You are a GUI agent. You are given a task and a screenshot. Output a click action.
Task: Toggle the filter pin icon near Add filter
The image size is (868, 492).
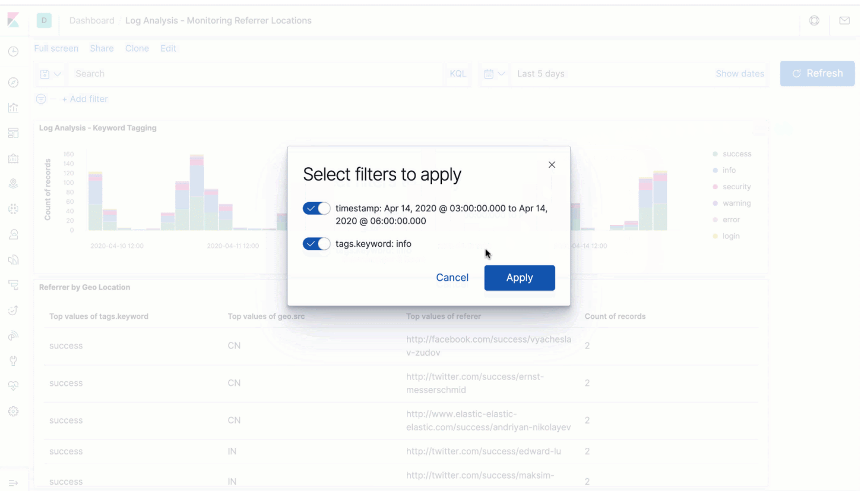coord(41,99)
